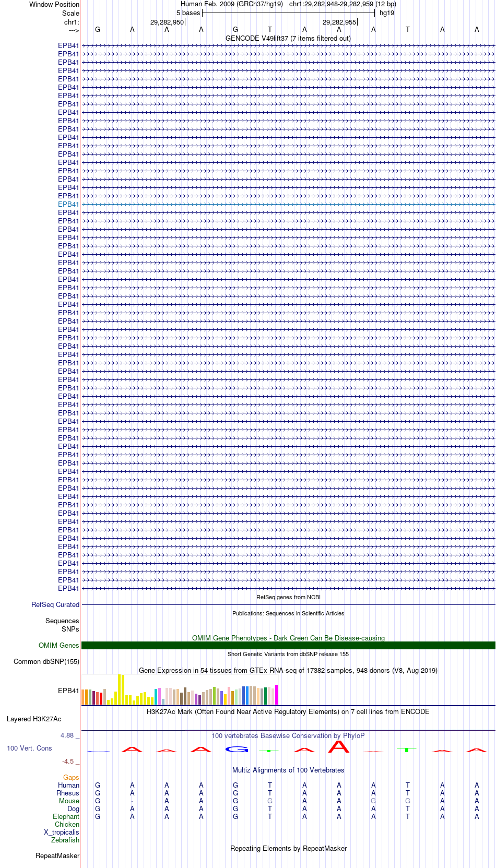Select the Mouse alignment row label
Viewport: 496px width, 868px height.
click(x=69, y=801)
